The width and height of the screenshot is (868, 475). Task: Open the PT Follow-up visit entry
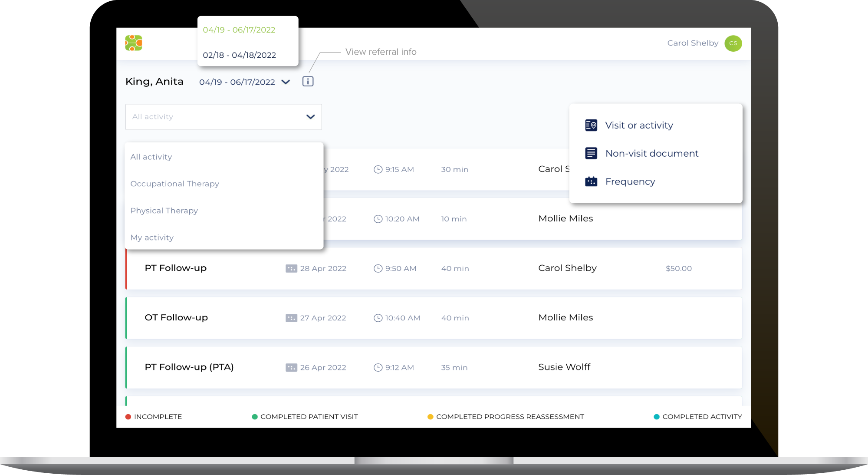point(176,268)
